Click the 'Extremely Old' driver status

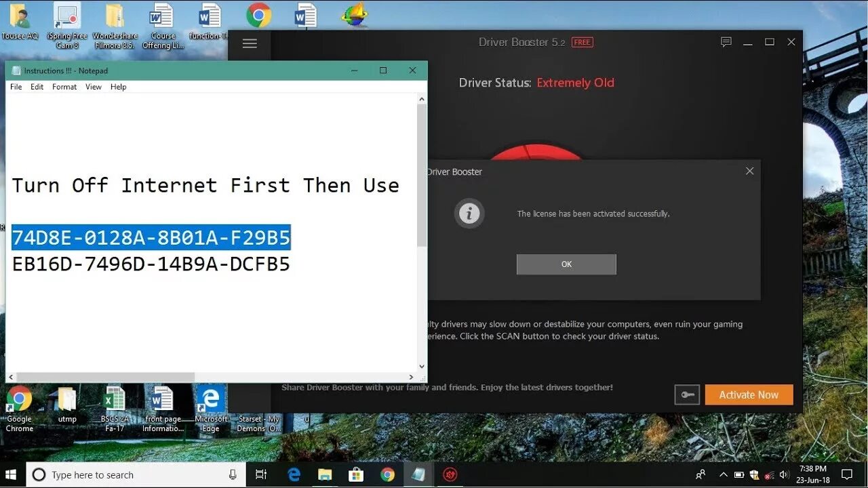click(575, 83)
